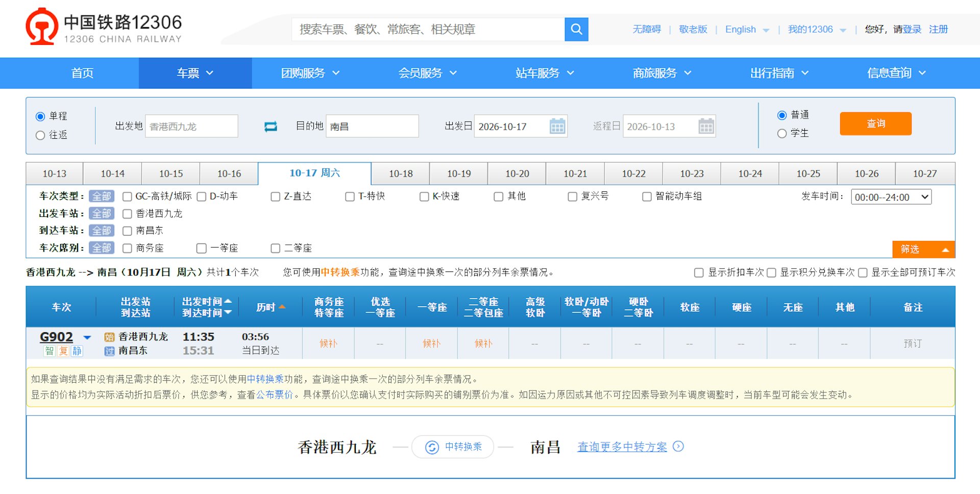980x494 pixels.
Task: Expand the G902 train details arrow
Action: pos(87,337)
